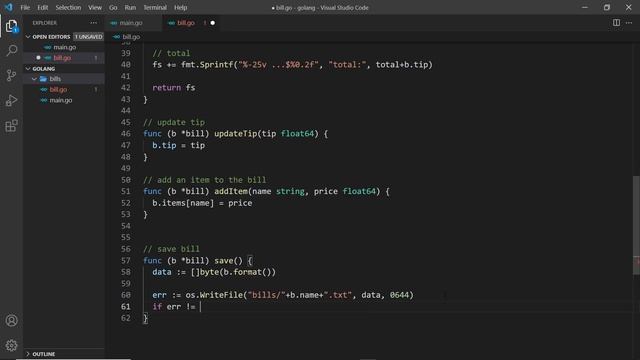
Task: Open the Accounts menu icon
Action: click(11, 320)
